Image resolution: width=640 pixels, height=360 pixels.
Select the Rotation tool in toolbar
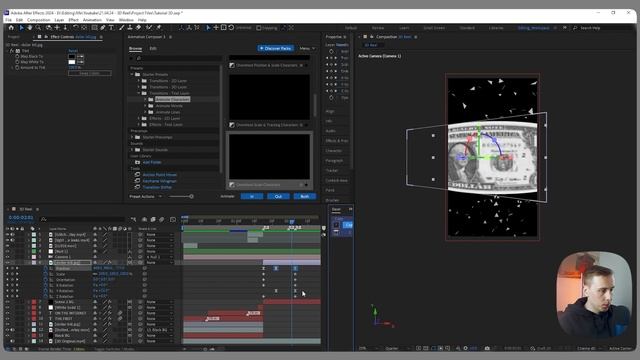(x=76, y=28)
